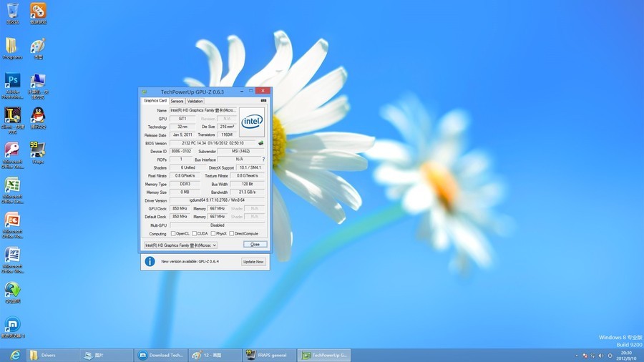Open the Recycle Bin on desktop
This screenshot has height=362, width=644.
[x=12, y=11]
